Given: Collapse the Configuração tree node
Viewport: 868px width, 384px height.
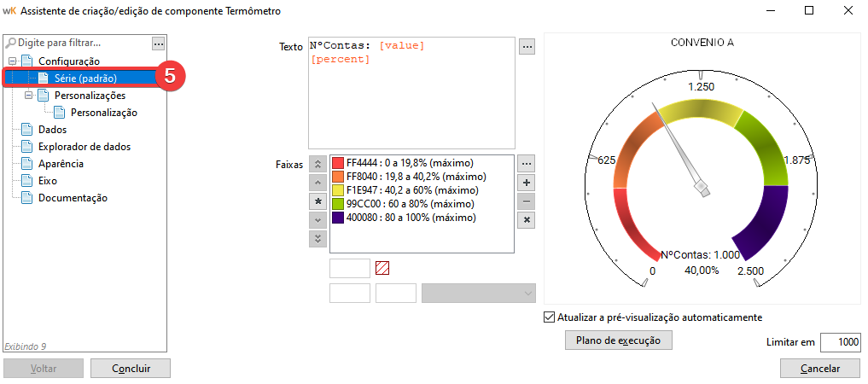Looking at the screenshot, I should [12, 61].
